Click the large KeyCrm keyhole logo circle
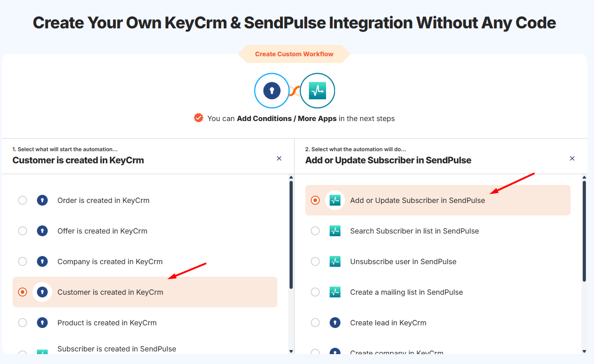The height and width of the screenshot is (364, 594). pos(272,91)
